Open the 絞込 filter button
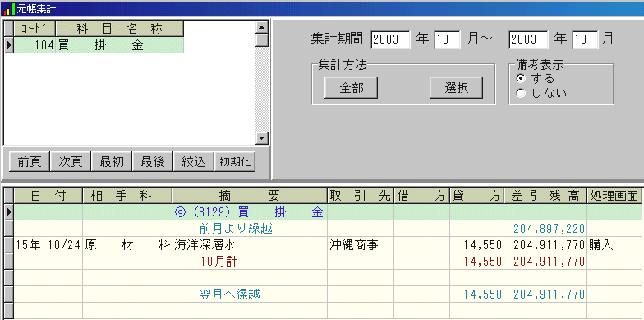Viewport: 644px width, 320px height. [x=194, y=161]
